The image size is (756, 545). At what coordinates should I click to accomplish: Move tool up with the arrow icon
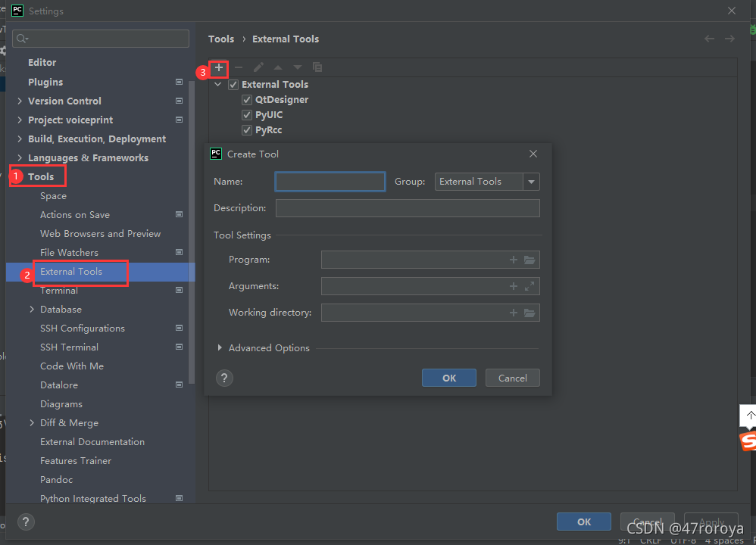(278, 67)
